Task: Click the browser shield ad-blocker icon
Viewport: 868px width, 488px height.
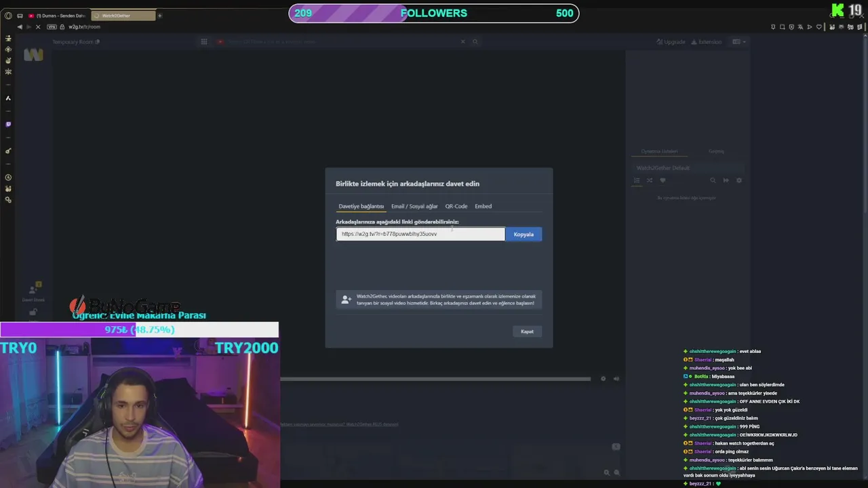Action: pos(791,27)
